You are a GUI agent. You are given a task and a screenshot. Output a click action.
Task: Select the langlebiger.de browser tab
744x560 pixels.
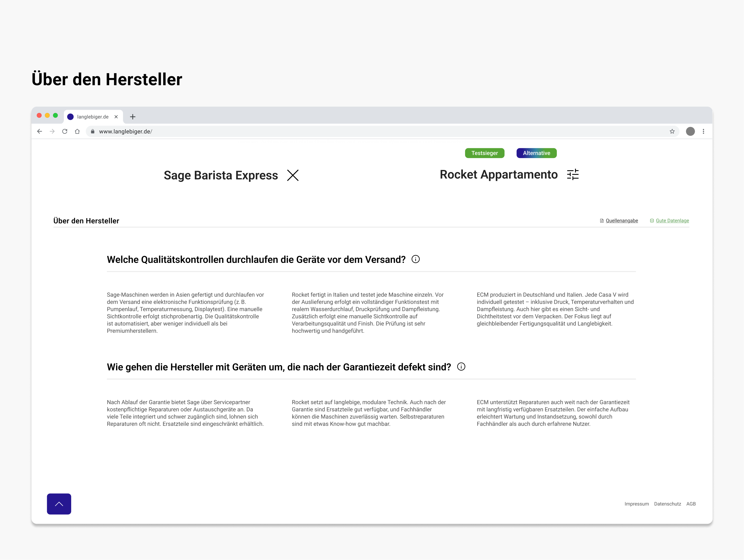[92, 117]
